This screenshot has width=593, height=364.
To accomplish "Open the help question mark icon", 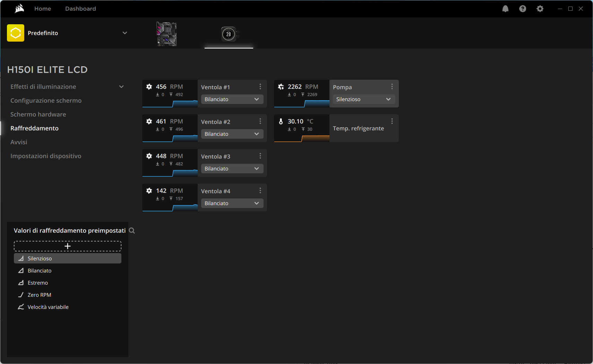I will coord(523,9).
